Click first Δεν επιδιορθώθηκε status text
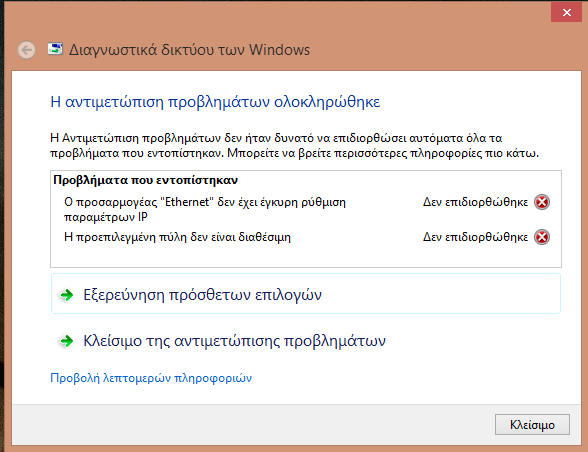Viewport: 588px width, 452px height. [x=475, y=202]
